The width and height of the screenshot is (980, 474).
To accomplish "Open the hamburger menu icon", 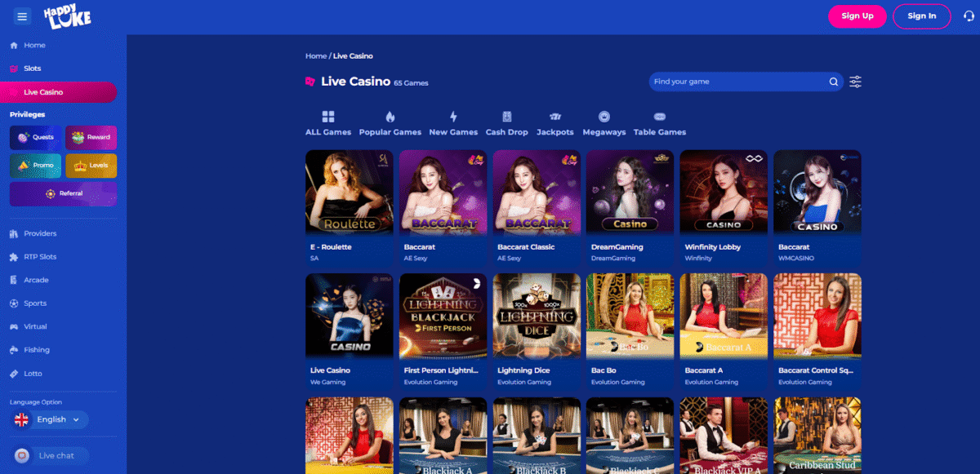I will 22,16.
